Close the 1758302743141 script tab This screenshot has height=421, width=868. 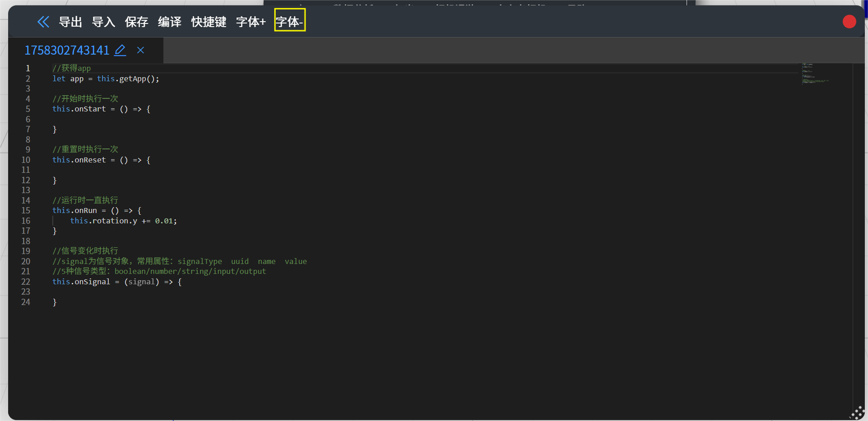(x=140, y=50)
